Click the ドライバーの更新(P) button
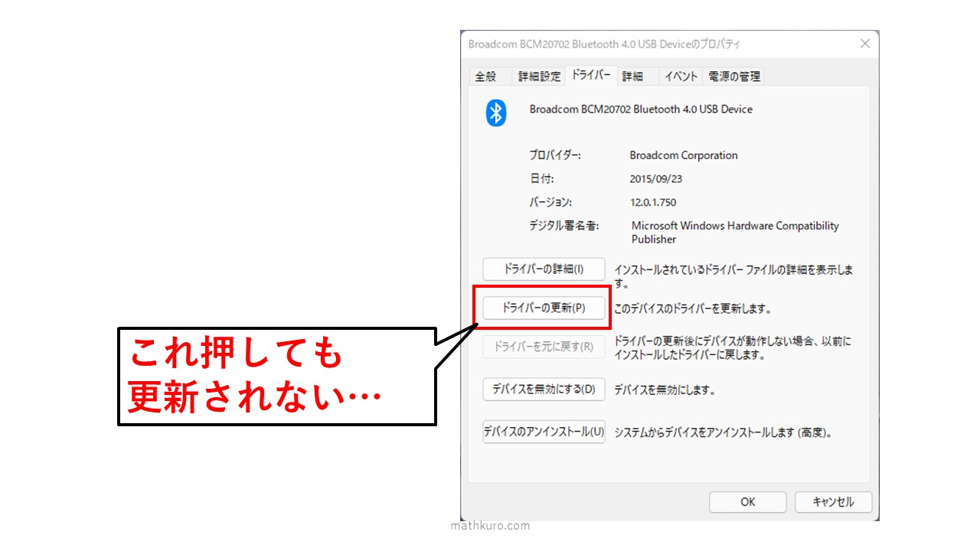Viewport: 980px width, 551px height. coord(544,308)
